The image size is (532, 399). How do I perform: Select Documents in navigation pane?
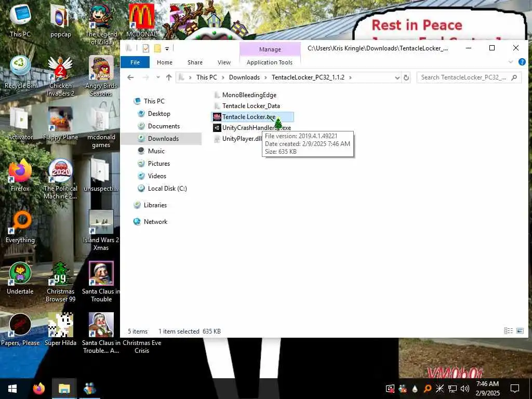(x=164, y=126)
